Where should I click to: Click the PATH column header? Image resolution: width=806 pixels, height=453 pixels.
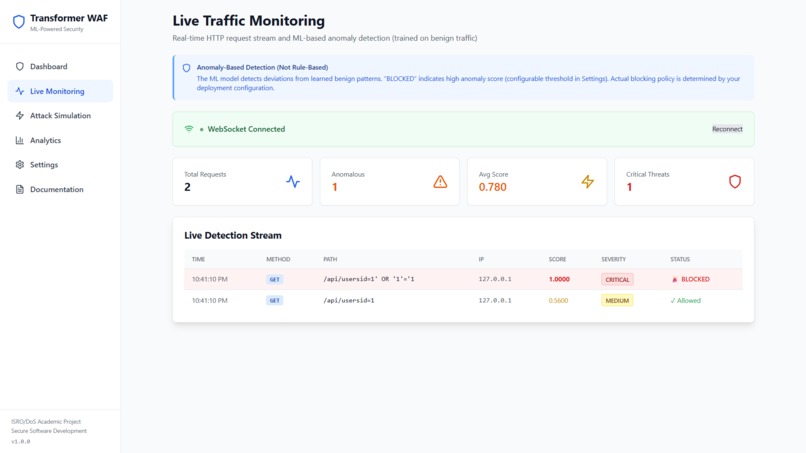330,260
